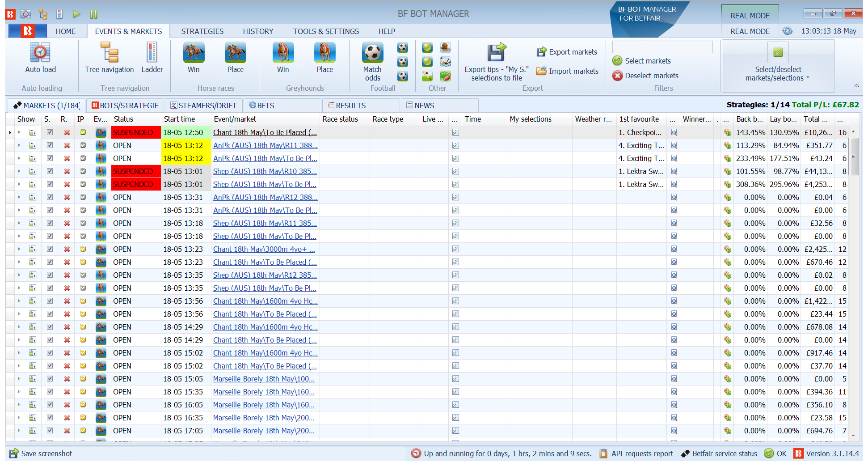Click the Save screenshot icon

pos(14,453)
